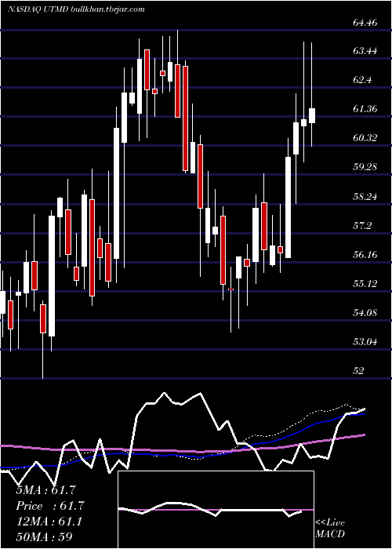392x549 pixels.
Task: Click the last white candlestick on the right
Action: point(311,115)
